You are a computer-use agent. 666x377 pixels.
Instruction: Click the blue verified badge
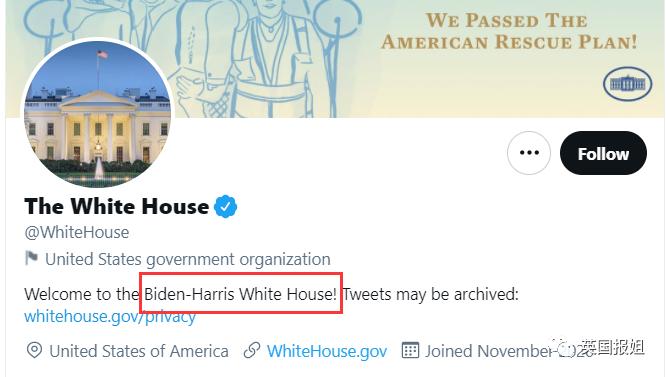(226, 207)
